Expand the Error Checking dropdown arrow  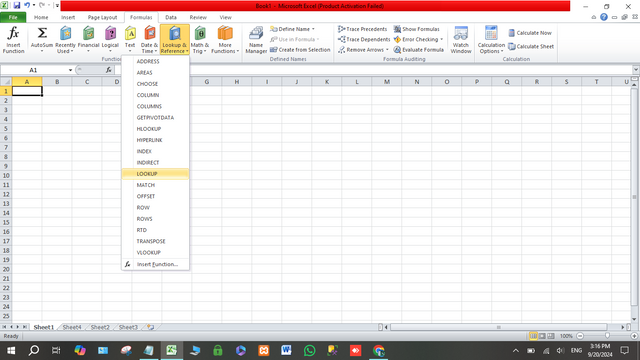point(442,39)
